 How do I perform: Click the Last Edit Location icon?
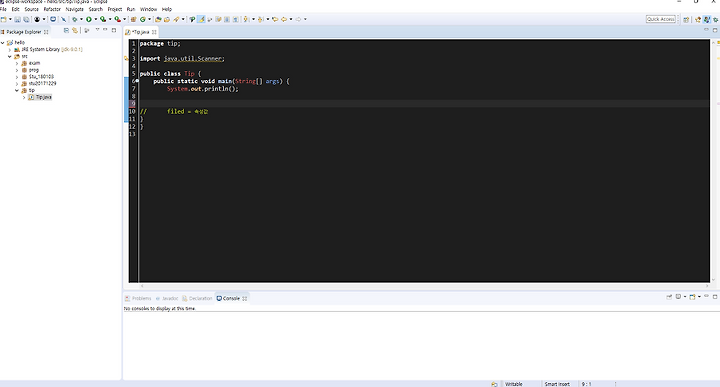275,19
